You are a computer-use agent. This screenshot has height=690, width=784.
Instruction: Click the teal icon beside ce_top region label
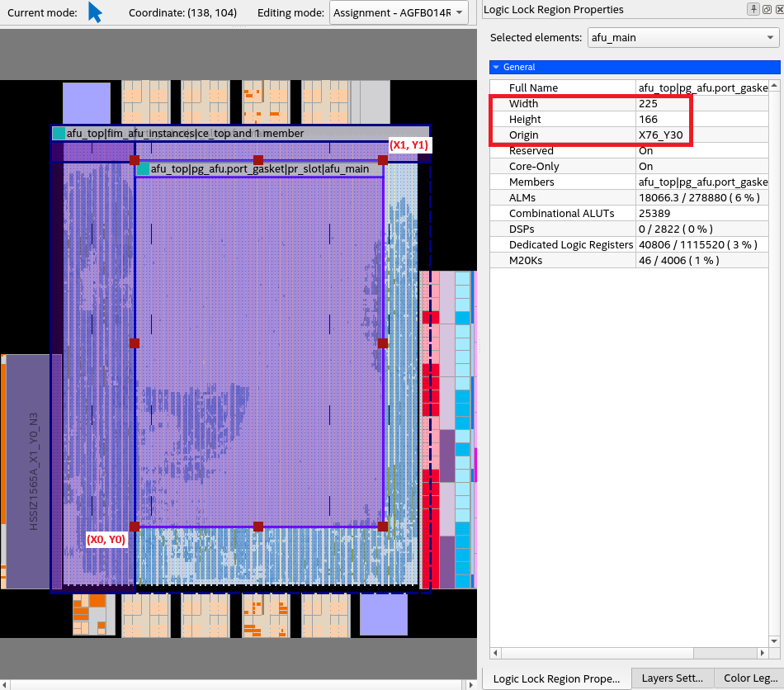pos(59,133)
